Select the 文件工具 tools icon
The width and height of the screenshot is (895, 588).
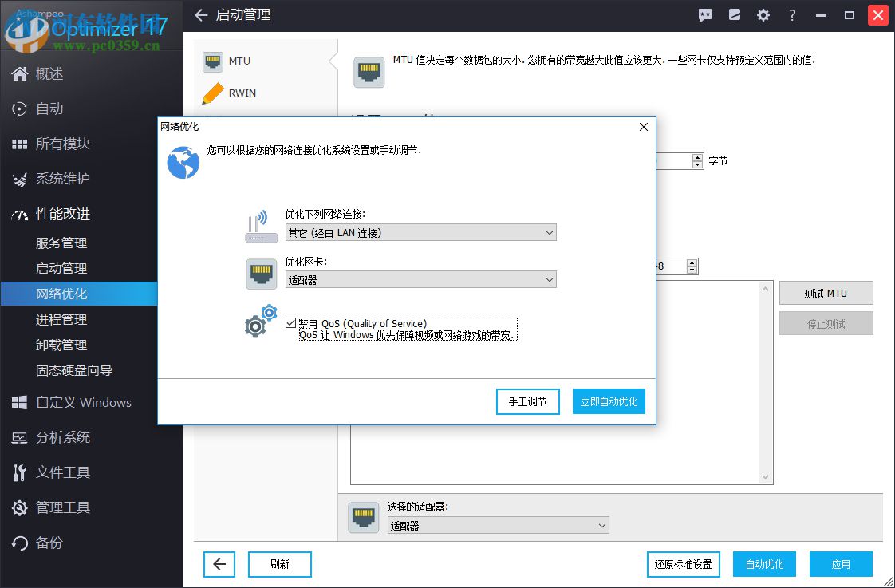point(20,472)
